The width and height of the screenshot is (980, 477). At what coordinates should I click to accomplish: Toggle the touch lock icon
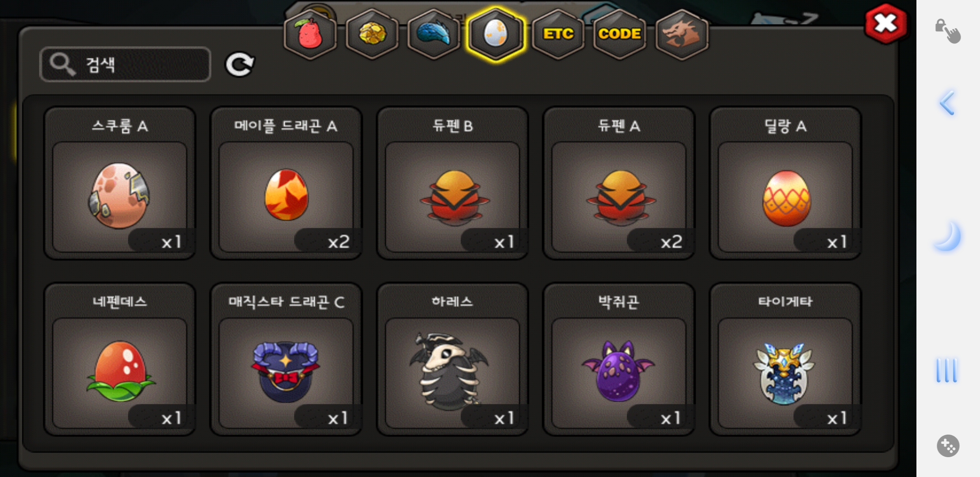(947, 31)
